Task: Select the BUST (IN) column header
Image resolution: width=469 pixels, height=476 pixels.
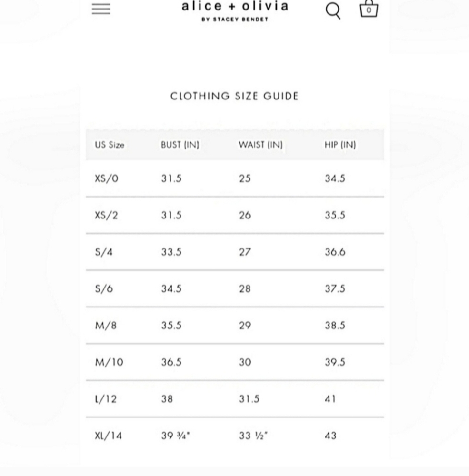Action: [180, 145]
